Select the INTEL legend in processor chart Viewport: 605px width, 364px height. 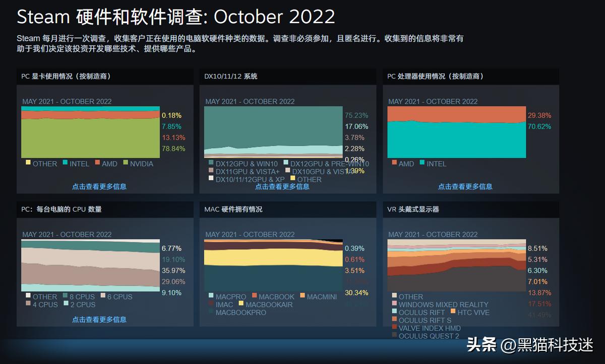point(433,164)
